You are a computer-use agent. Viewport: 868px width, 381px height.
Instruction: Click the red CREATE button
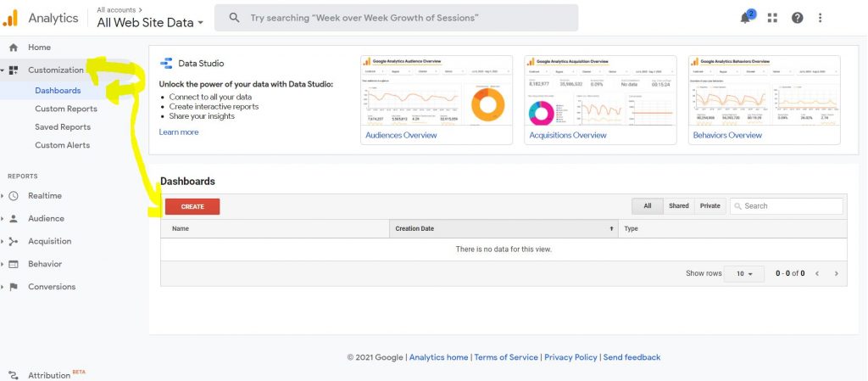[192, 206]
